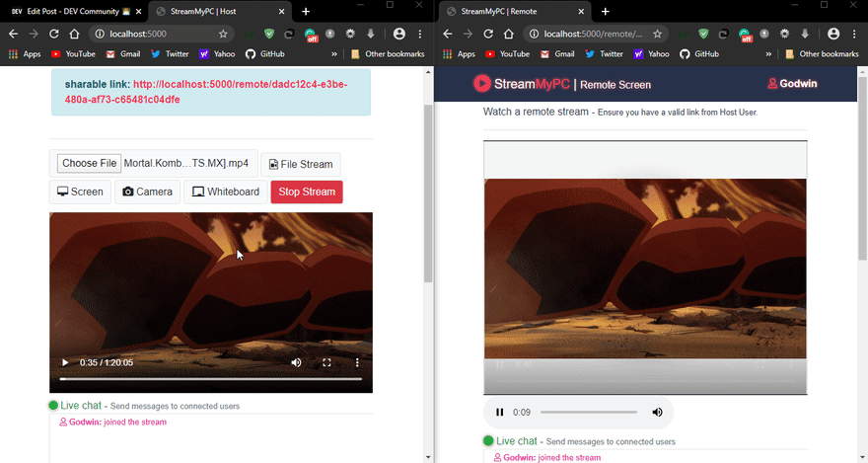Open new tab in left browser window
This screenshot has width=868, height=463.
(x=306, y=11)
